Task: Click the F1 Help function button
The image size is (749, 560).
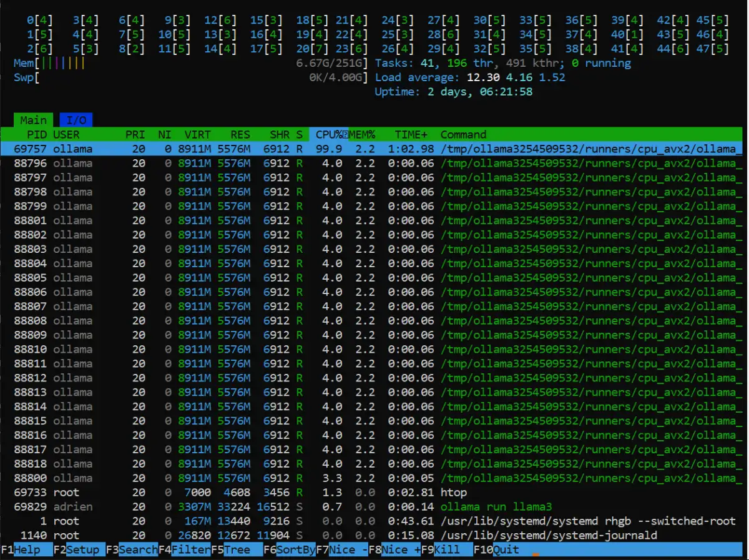Action: coord(27,549)
